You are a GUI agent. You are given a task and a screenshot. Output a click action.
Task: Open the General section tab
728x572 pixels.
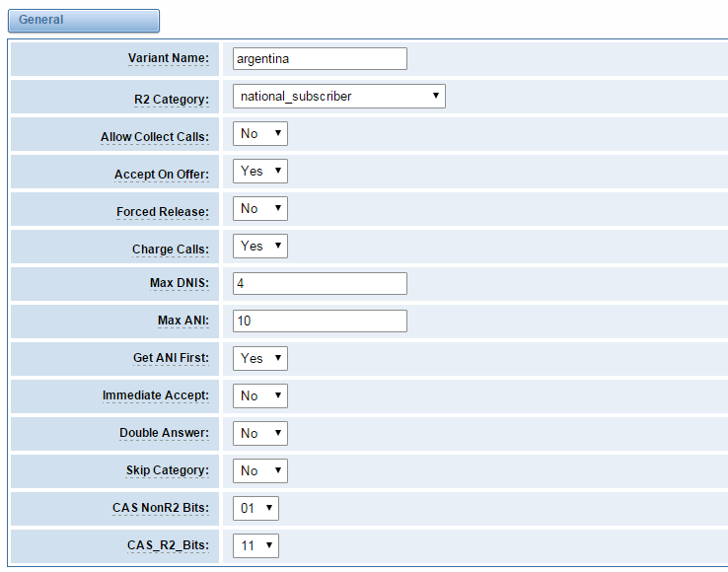84,21
